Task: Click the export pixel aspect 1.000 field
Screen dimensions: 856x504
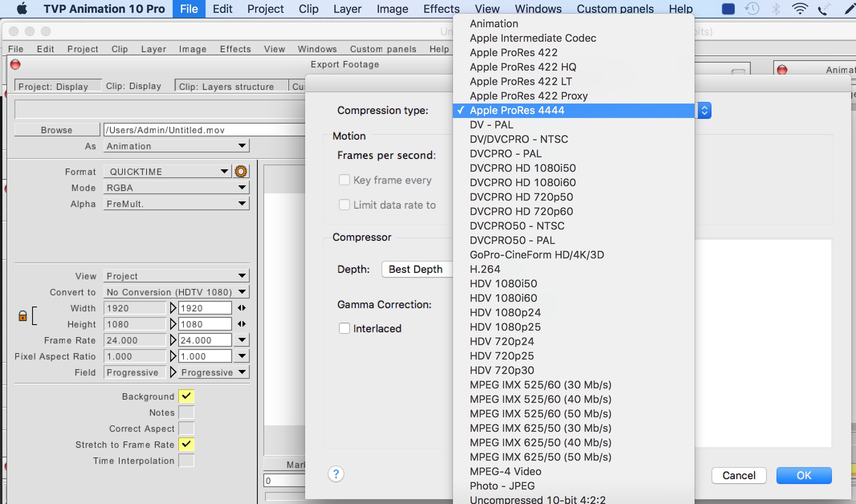Action: (205, 356)
